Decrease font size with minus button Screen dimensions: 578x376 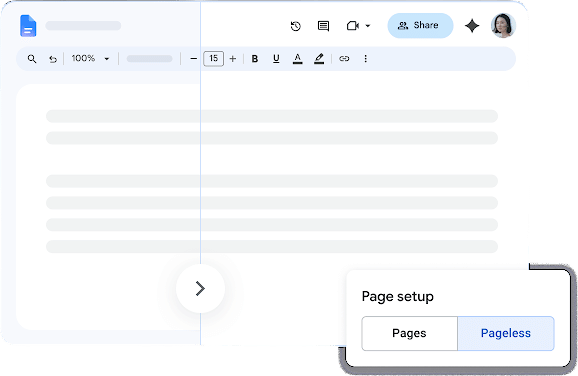194,59
